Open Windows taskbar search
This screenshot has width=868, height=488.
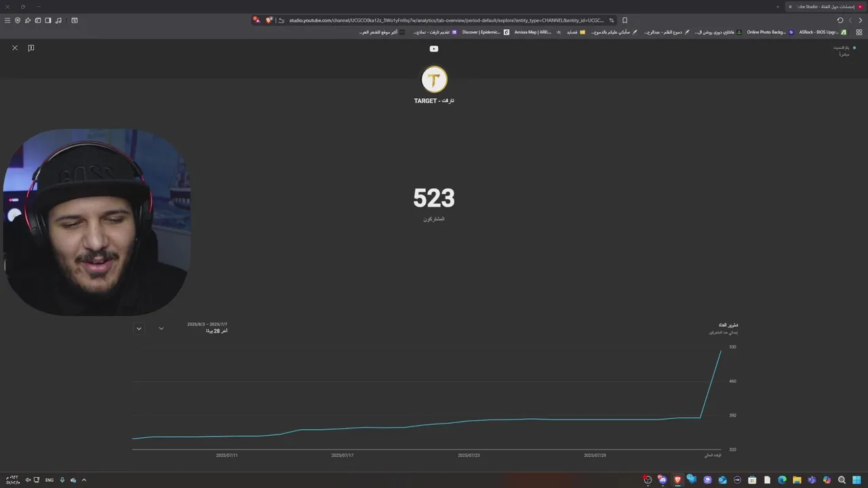click(842, 480)
